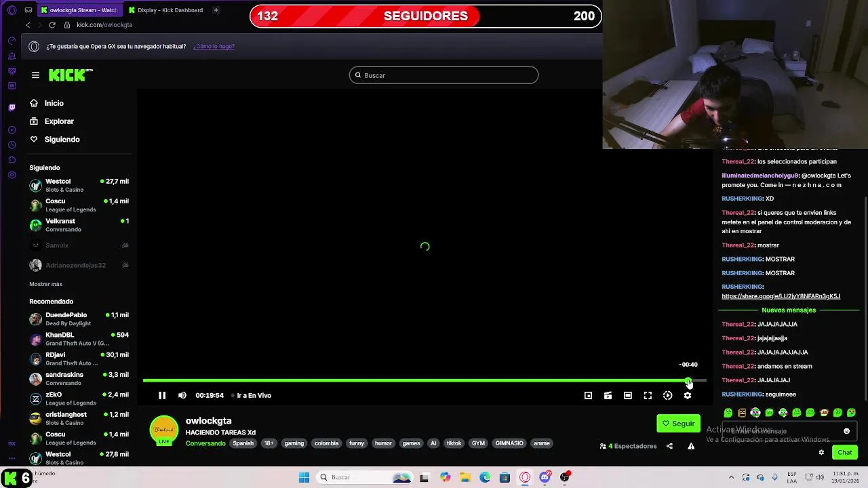Click the video progress bar
The width and height of the screenshot is (868, 488).
click(x=425, y=381)
